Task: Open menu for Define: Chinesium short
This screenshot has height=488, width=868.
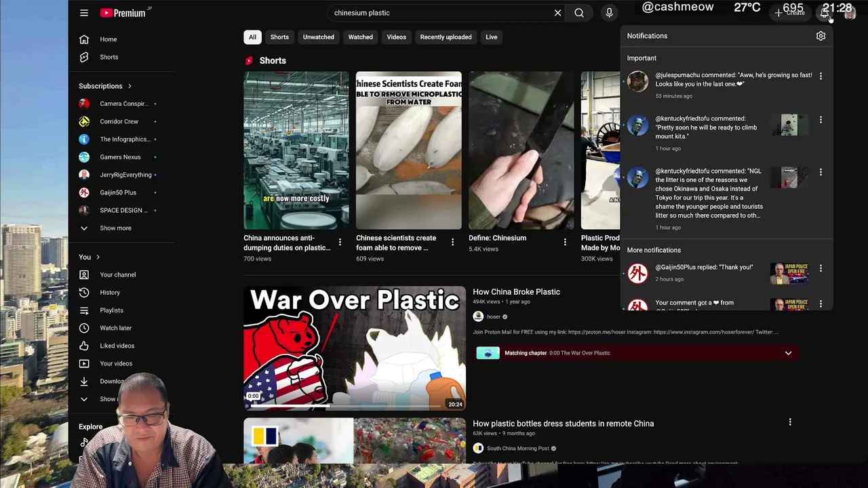Action: 565,242
